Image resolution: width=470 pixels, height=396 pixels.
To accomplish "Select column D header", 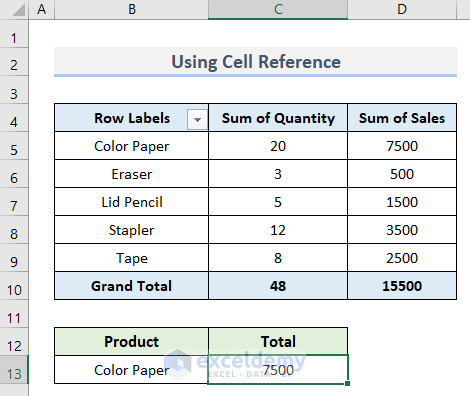I will pos(402,9).
